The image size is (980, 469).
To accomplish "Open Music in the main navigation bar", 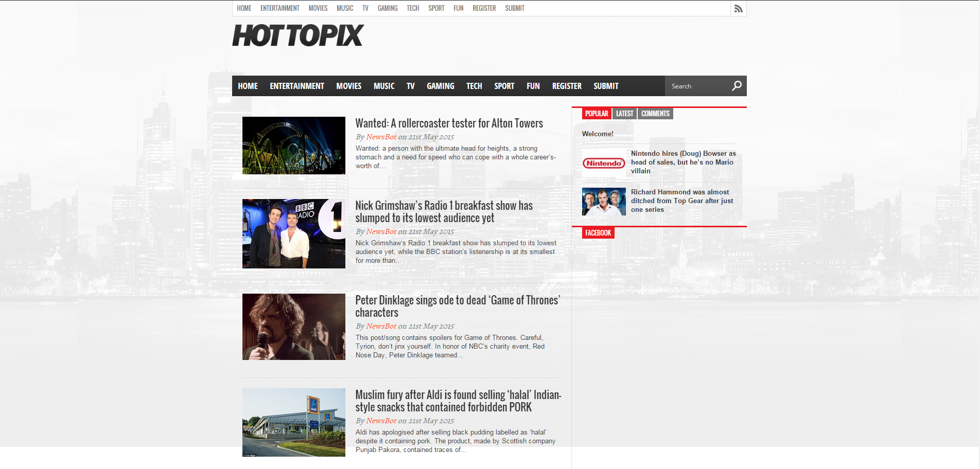I will coord(384,86).
